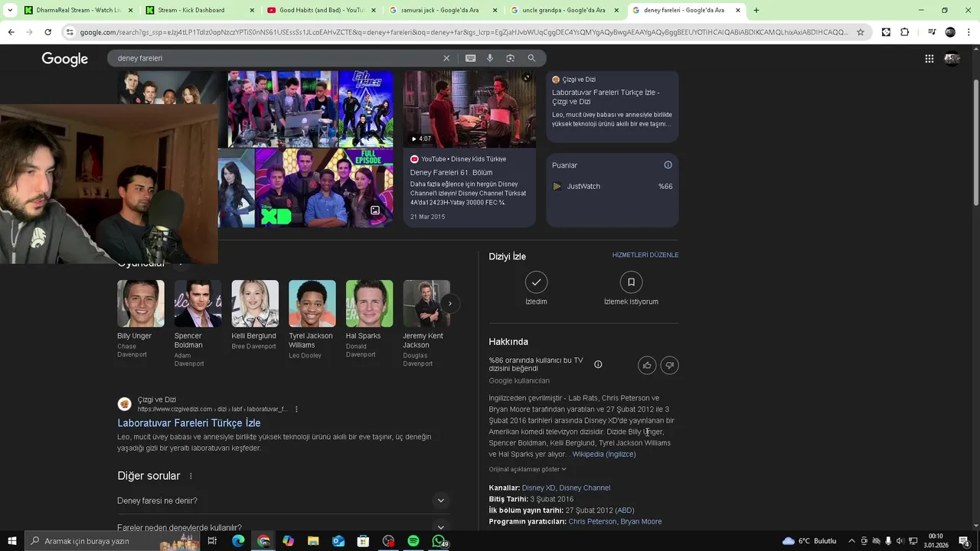Open the tab search dropdown

click(x=10, y=10)
